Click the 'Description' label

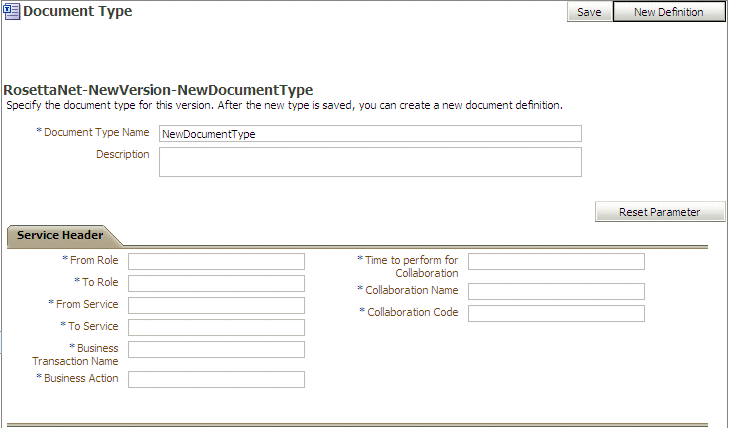[123, 154]
